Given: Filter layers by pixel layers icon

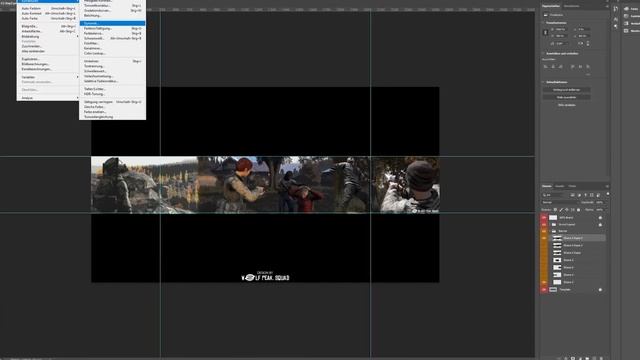Looking at the screenshot, I should [x=573, y=195].
